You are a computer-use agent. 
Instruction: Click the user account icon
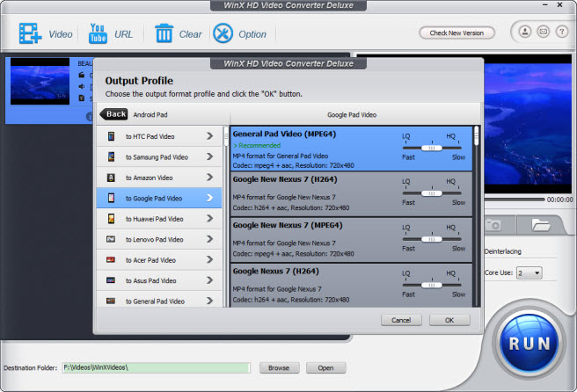click(525, 32)
